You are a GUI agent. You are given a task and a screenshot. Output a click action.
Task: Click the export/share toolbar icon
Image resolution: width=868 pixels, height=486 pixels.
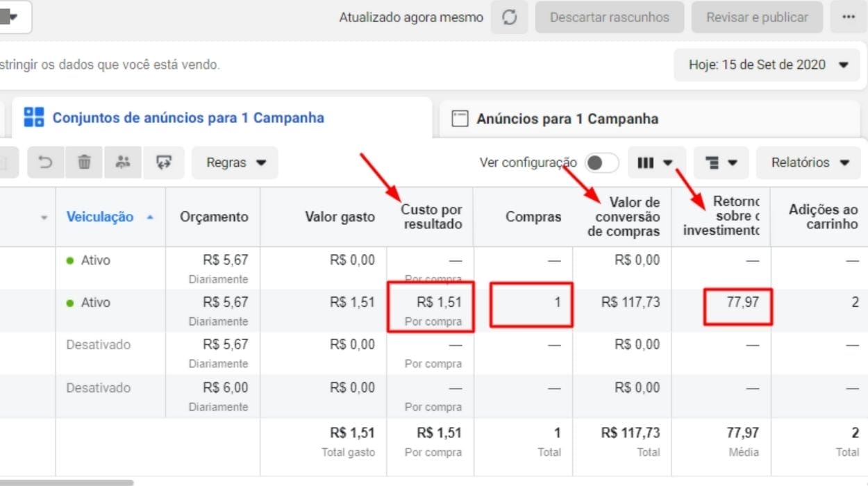(x=164, y=162)
